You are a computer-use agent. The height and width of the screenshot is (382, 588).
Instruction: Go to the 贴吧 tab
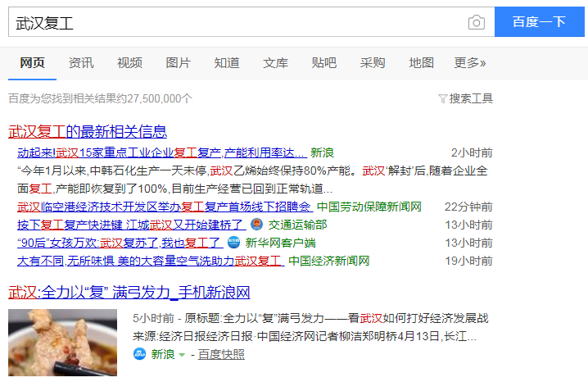(x=324, y=62)
